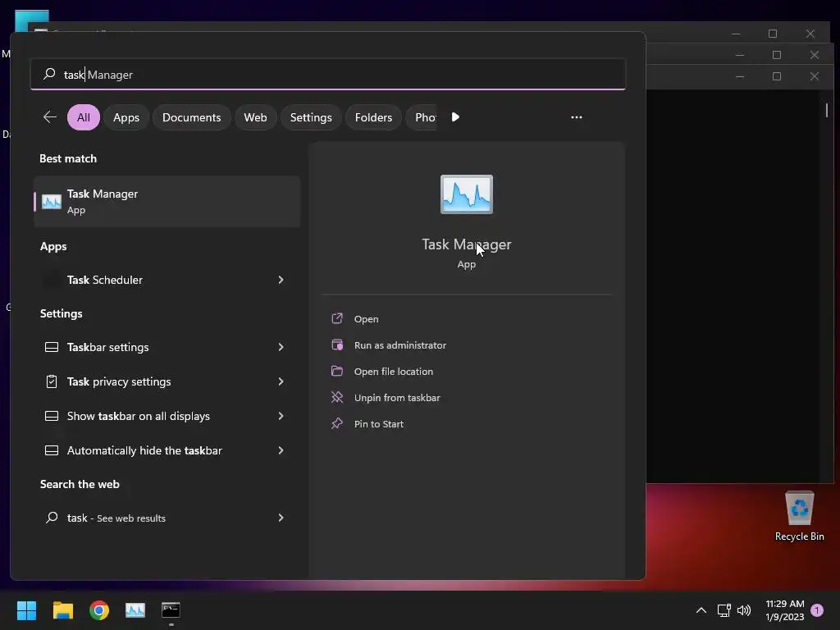Open the more options ellipsis menu
840x630 pixels.
pos(577,117)
